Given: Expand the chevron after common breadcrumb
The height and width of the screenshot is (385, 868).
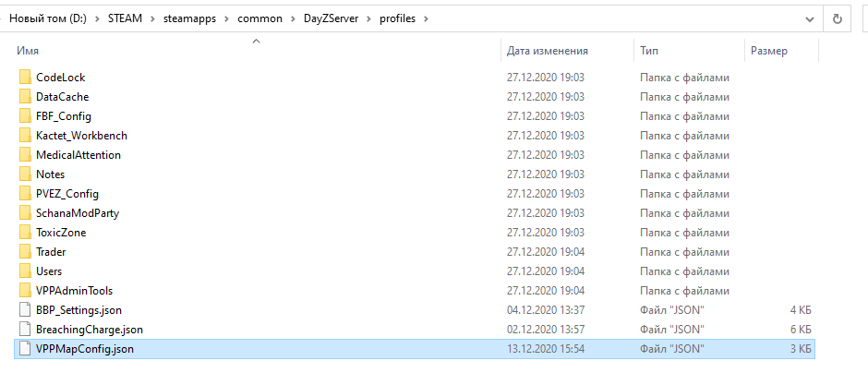Looking at the screenshot, I should 293,18.
